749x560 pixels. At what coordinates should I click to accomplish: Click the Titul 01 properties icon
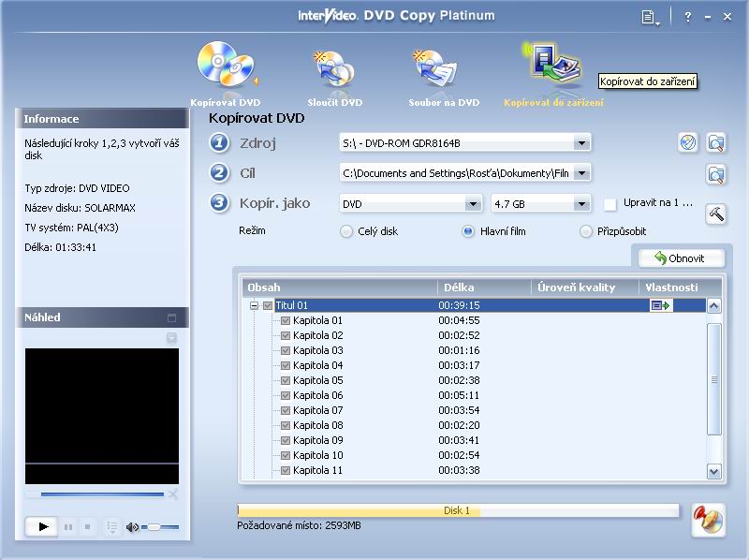click(x=661, y=305)
